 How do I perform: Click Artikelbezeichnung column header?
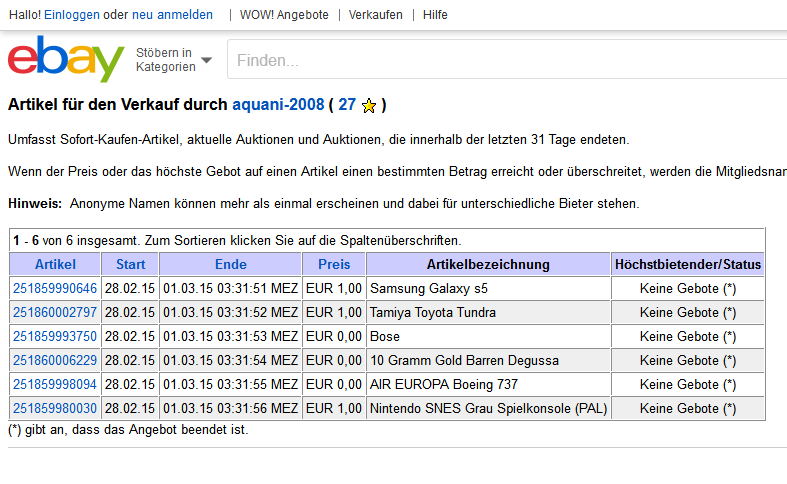point(488,264)
